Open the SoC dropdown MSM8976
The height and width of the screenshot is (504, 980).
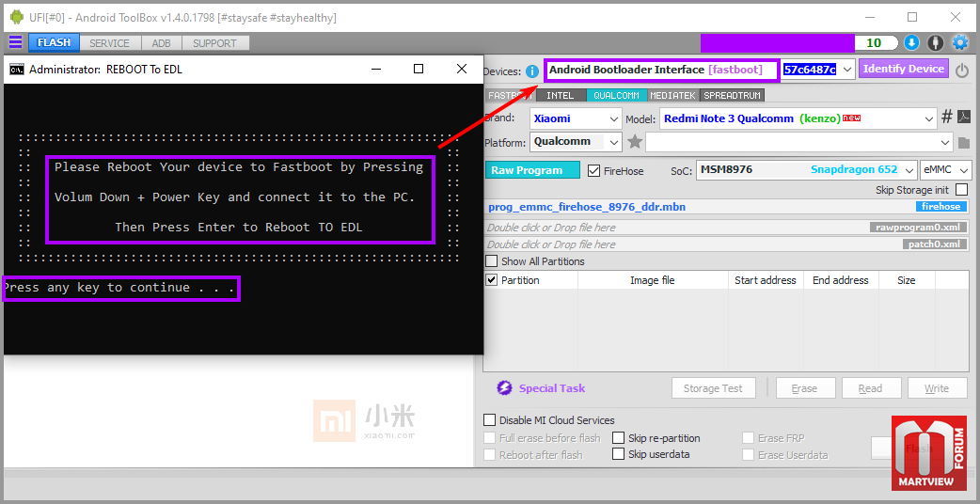806,170
